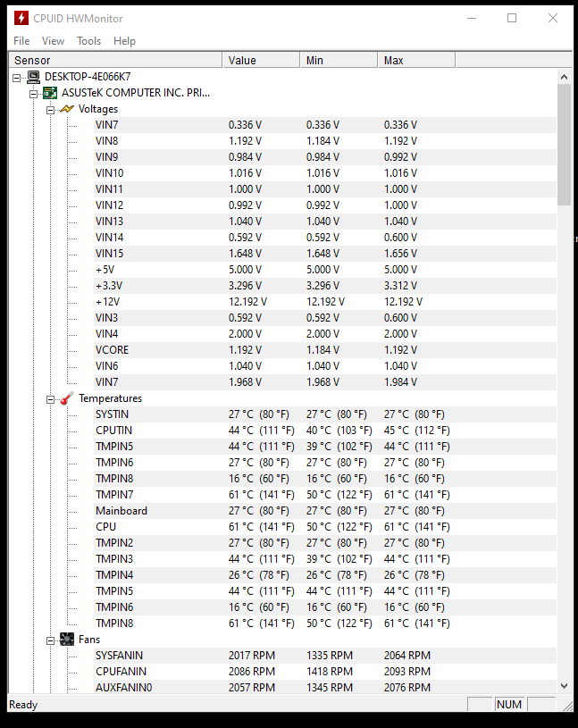This screenshot has width=578, height=728.
Task: Click the Min column header
Action: 339,61
